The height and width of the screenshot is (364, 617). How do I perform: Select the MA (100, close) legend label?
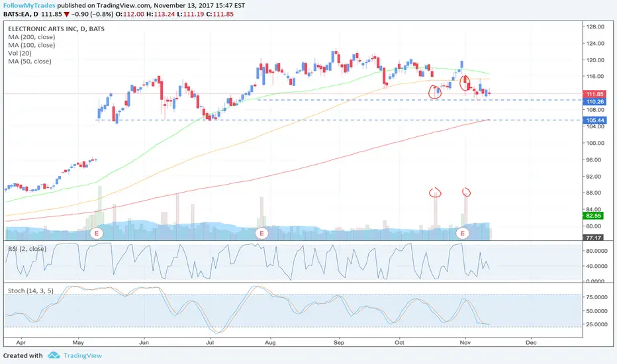(x=32, y=45)
